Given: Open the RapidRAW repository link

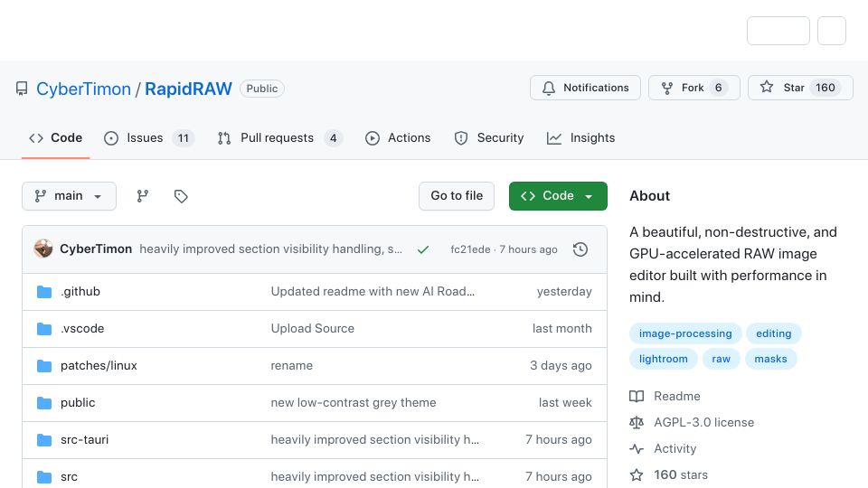Looking at the screenshot, I should (x=188, y=89).
